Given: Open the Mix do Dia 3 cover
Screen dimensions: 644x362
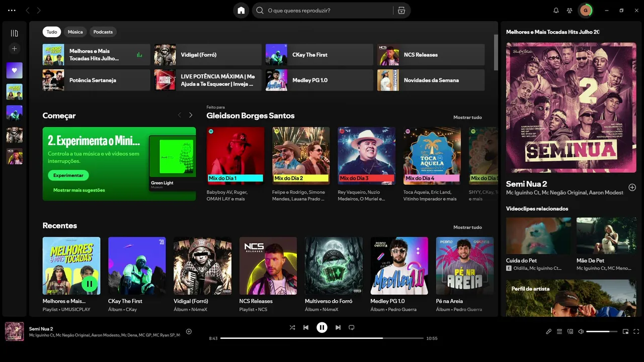Looking at the screenshot, I should coord(366,156).
